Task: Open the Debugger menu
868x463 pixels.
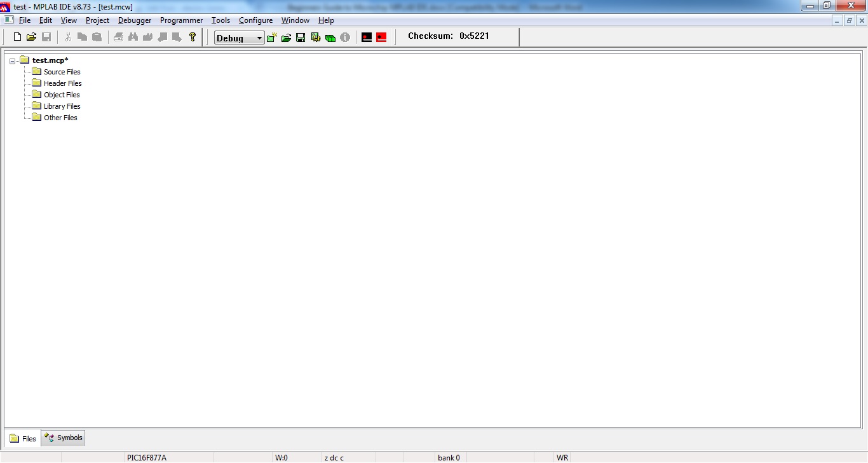Action: 135,20
